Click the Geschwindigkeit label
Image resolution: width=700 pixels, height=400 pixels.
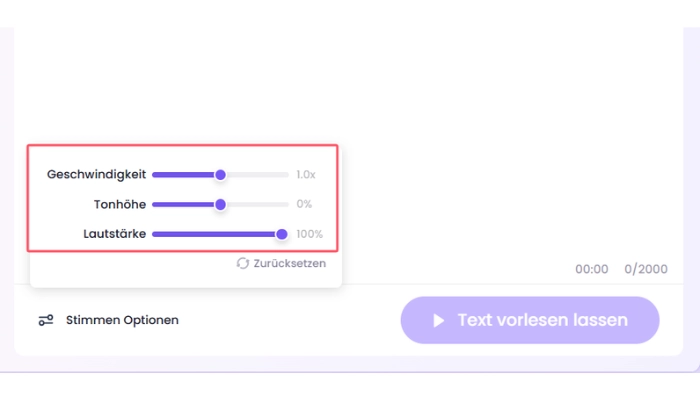[x=96, y=175]
